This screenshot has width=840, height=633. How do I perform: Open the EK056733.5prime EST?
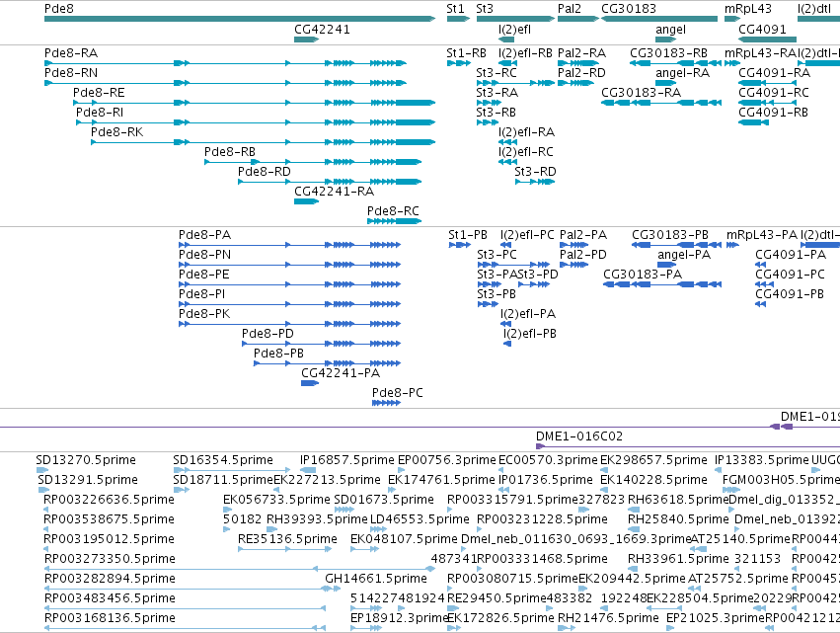(227, 510)
